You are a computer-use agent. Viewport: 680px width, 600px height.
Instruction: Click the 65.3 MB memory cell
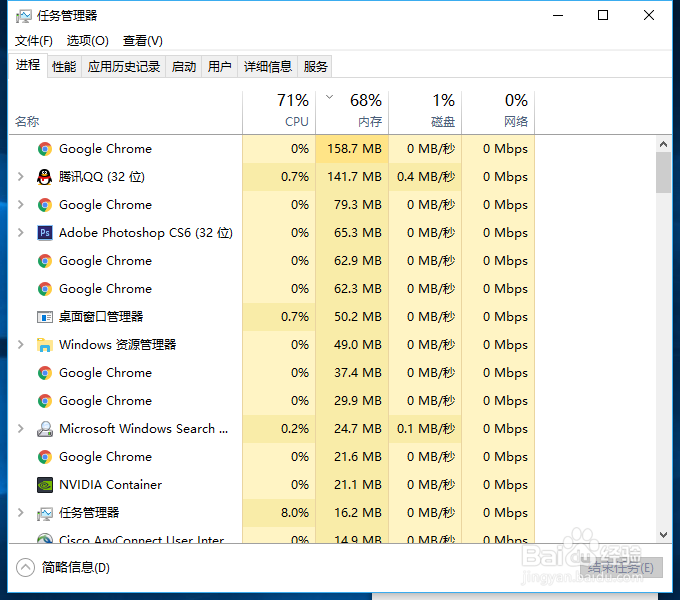(352, 233)
